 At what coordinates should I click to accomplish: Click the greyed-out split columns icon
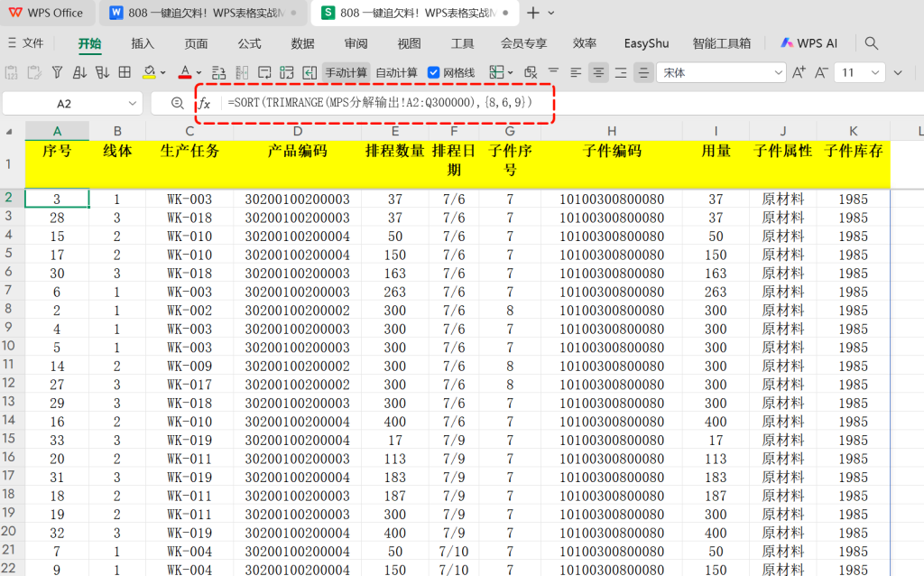tap(242, 72)
